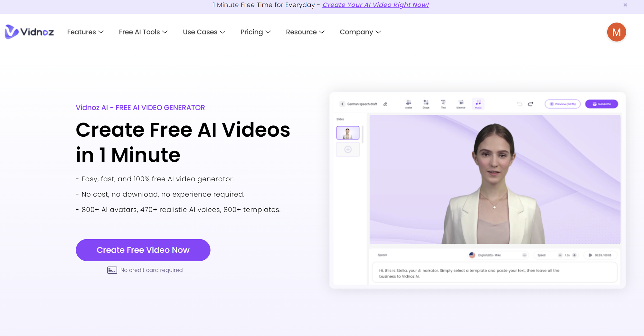Click the 1.0x speed value

[567, 255]
